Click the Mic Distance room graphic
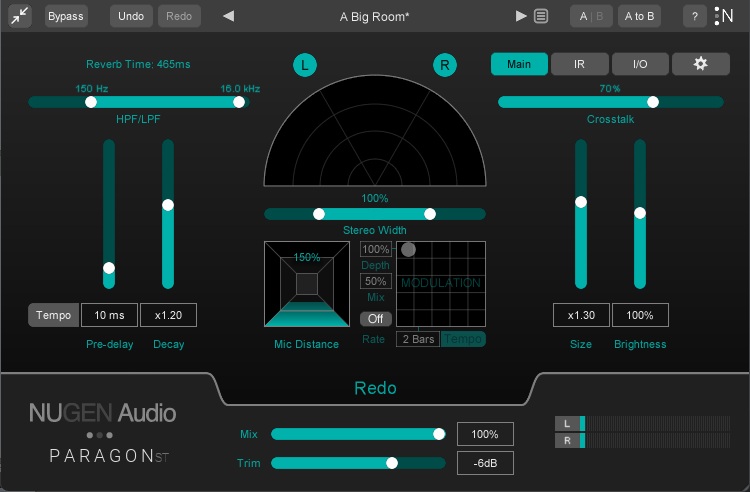This screenshot has height=492, width=750. pos(307,284)
